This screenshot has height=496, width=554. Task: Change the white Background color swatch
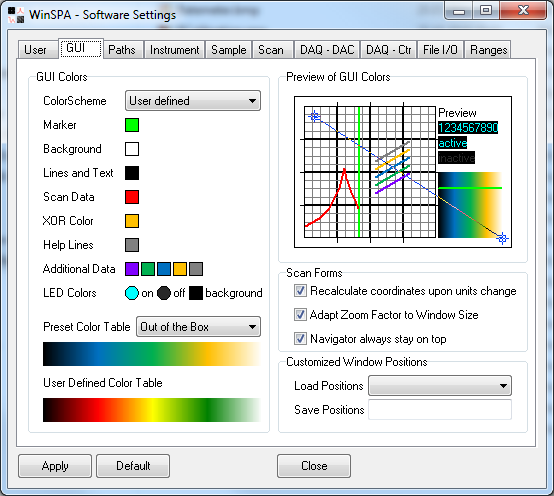click(132, 149)
